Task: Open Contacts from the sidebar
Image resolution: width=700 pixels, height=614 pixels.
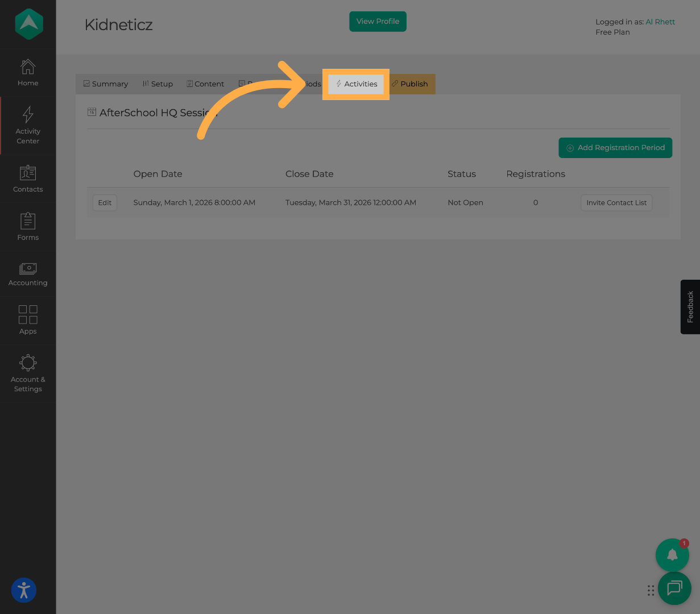Action: (x=27, y=178)
